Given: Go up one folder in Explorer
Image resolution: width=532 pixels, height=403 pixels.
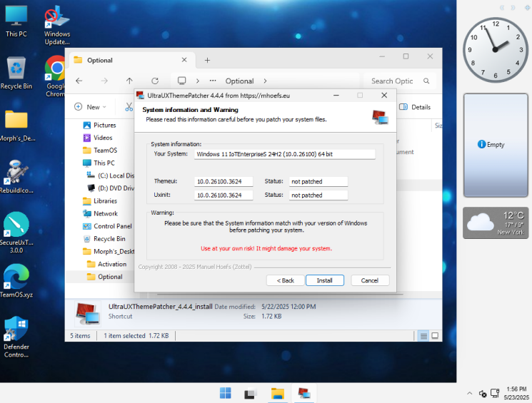Looking at the screenshot, I should (129, 81).
